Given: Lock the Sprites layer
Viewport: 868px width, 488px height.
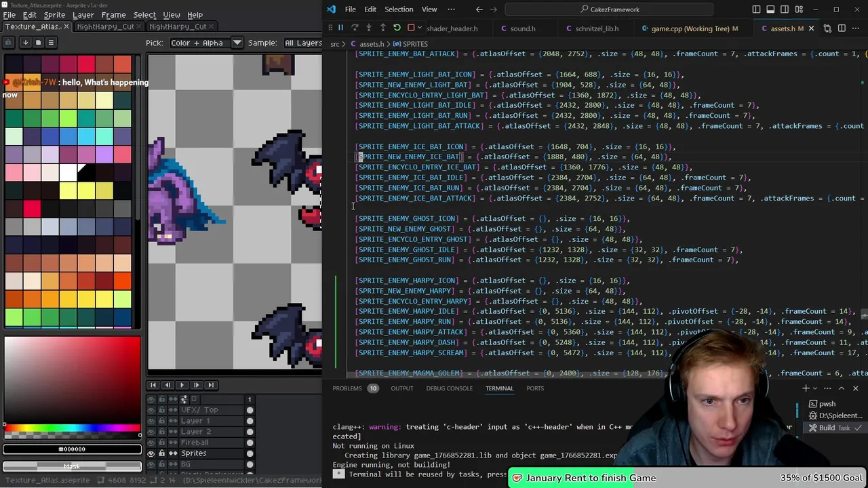Looking at the screenshot, I should (162, 453).
